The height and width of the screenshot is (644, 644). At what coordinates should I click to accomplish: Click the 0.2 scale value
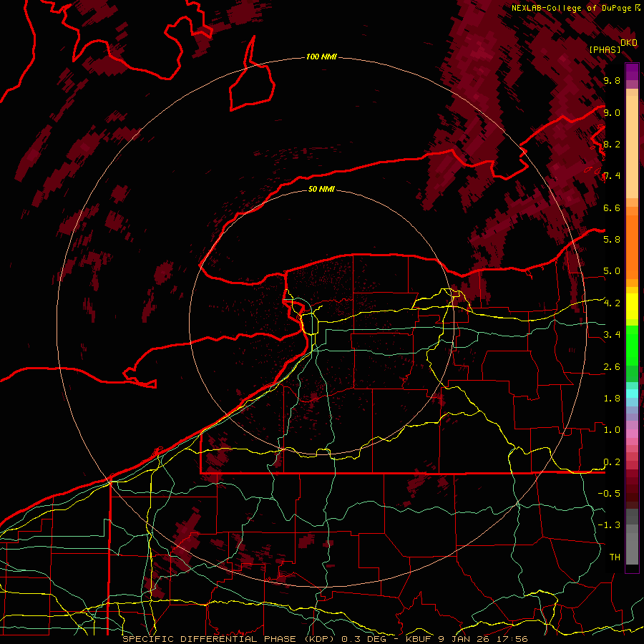(x=612, y=462)
